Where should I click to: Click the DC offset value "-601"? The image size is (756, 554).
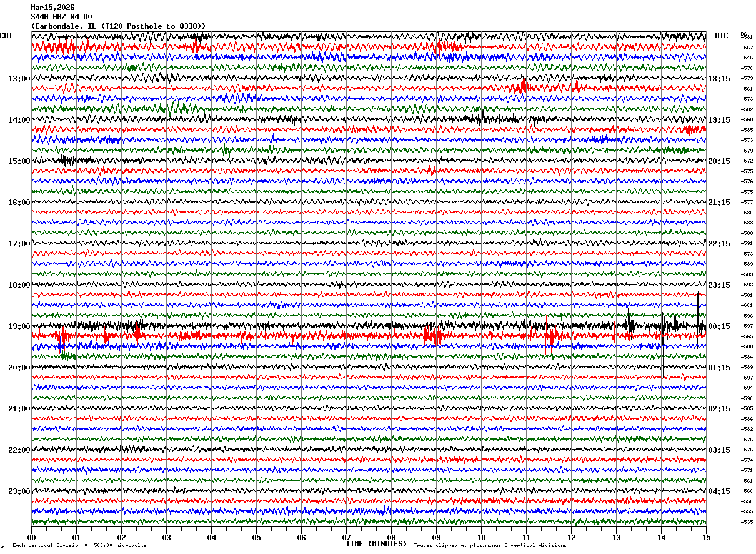(x=747, y=305)
